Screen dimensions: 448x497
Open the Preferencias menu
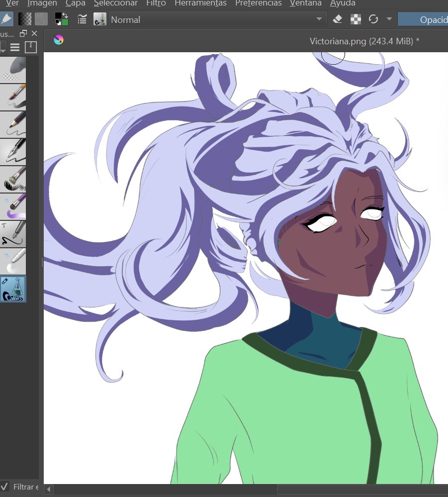pos(258,3)
